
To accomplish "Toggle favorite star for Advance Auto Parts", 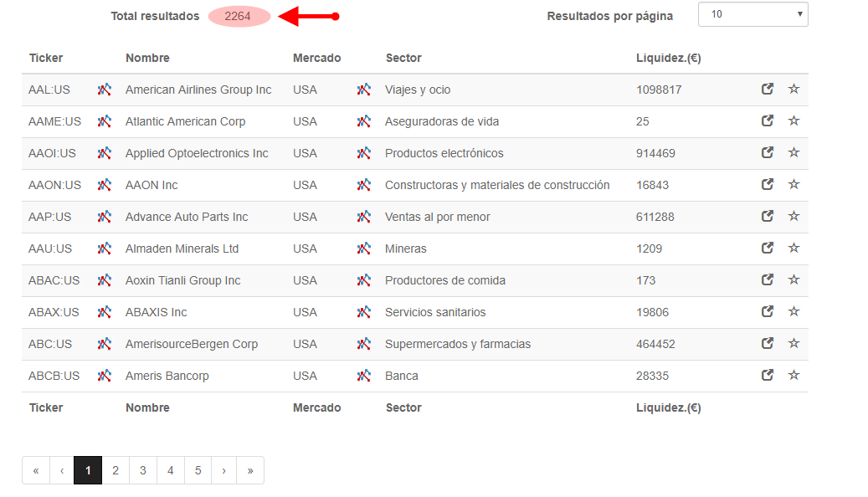I will [x=794, y=216].
